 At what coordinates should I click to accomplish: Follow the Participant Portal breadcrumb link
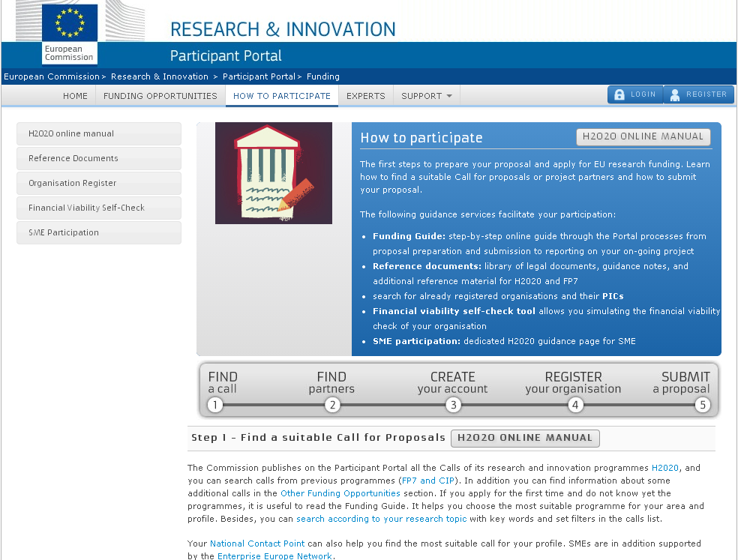(x=259, y=76)
